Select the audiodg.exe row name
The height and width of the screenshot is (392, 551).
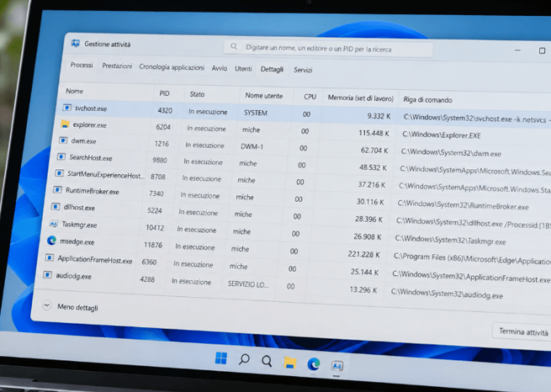click(73, 276)
